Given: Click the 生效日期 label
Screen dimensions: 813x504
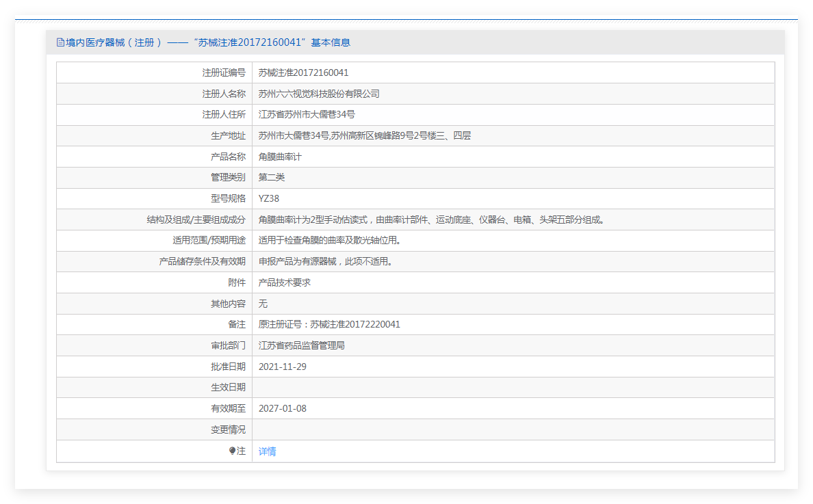Looking at the screenshot, I should [228, 388].
